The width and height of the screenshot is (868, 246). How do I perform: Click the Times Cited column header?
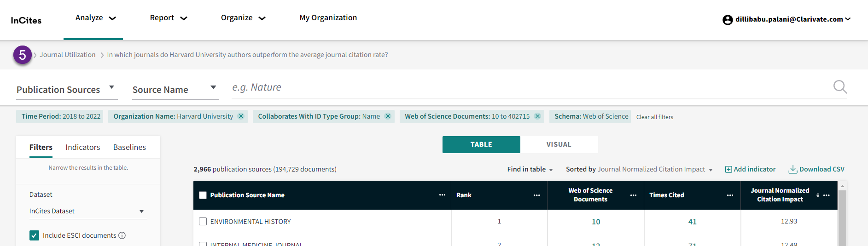[667, 195]
